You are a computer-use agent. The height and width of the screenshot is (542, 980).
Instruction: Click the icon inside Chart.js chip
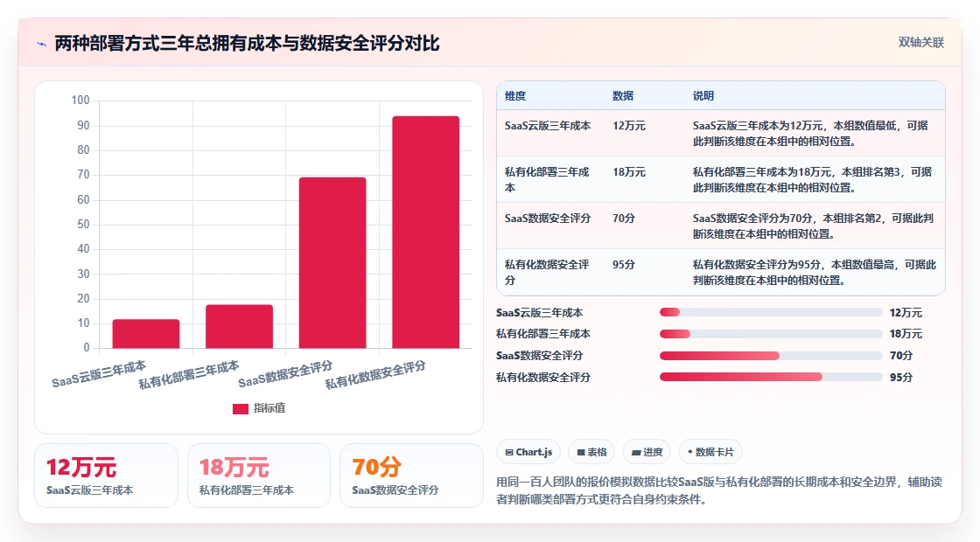509,452
